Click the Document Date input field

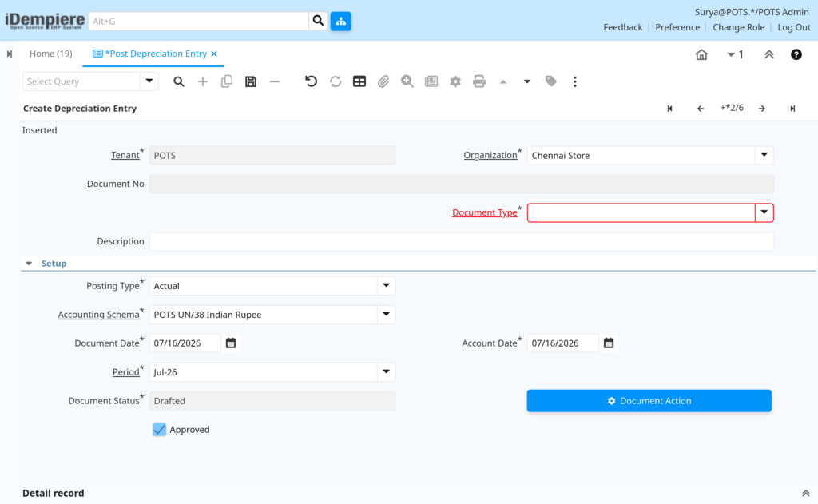[x=185, y=343]
